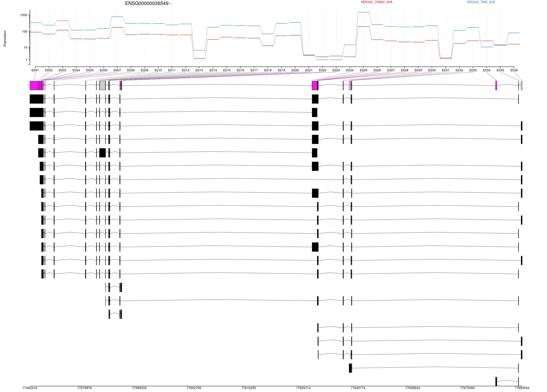Click exon label E011

pyautogui.click(x=172, y=70)
